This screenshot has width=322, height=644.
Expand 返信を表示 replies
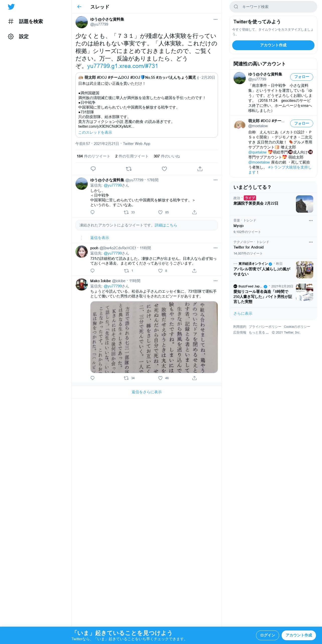click(x=100, y=238)
